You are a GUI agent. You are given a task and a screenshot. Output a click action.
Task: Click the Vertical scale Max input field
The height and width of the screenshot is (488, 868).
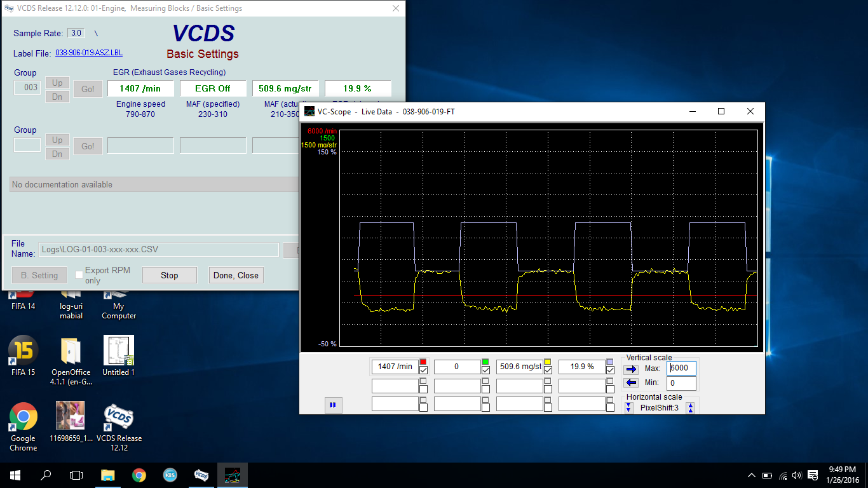[x=681, y=369]
